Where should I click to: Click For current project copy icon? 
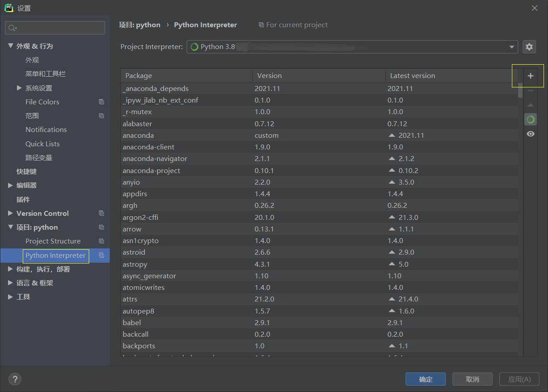click(x=261, y=25)
